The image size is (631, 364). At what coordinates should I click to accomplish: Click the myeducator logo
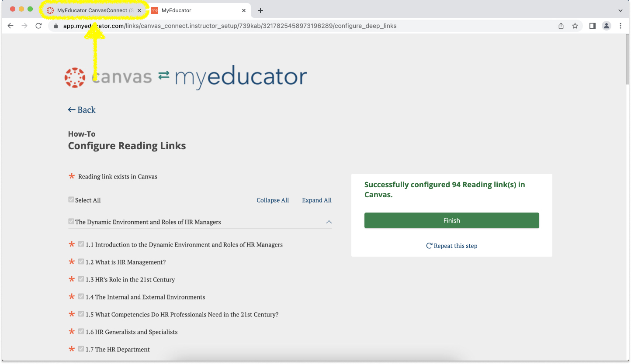click(241, 78)
